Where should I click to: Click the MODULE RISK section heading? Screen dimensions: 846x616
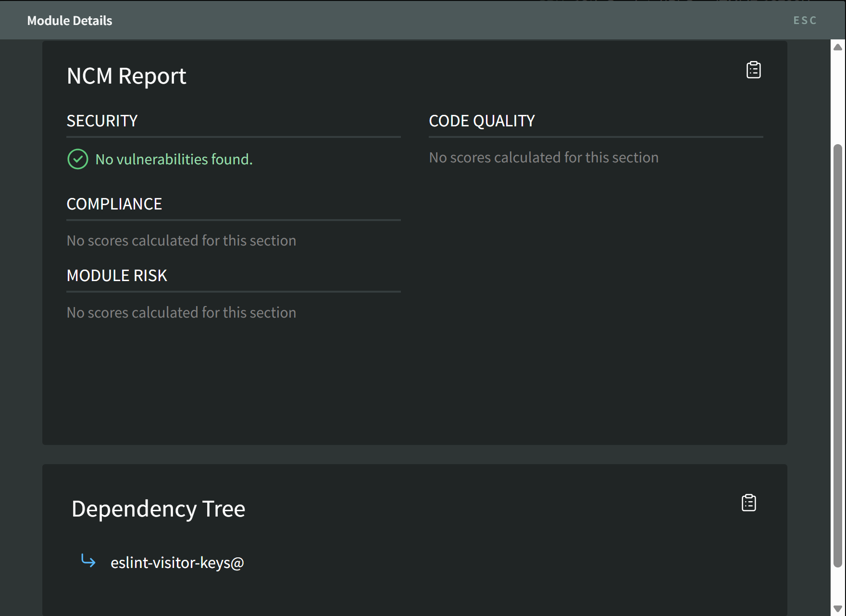click(117, 276)
